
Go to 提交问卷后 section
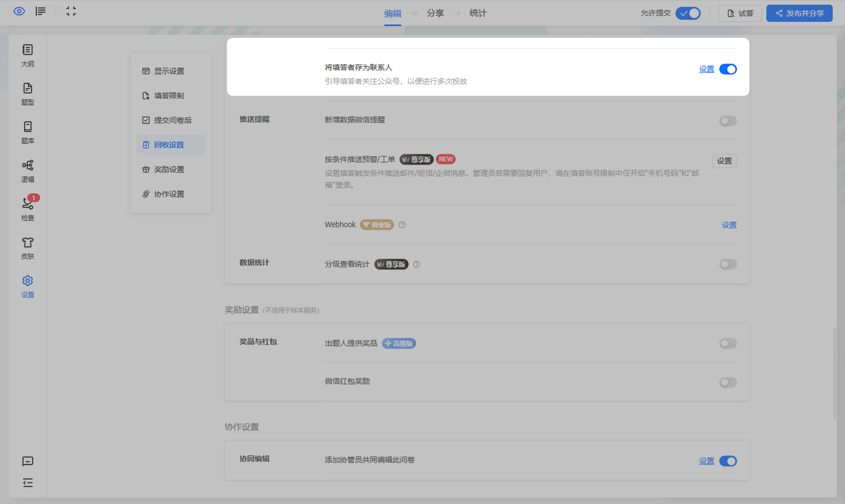pos(171,120)
